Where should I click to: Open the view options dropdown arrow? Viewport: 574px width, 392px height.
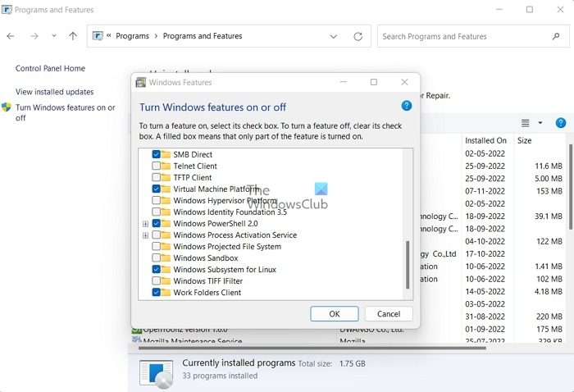(540, 123)
